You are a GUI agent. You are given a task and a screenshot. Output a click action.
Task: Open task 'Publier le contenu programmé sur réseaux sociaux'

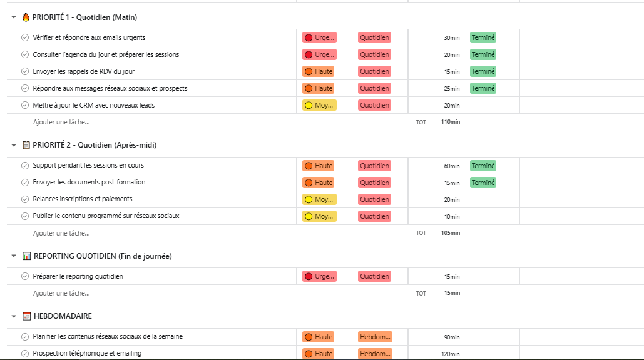pos(106,216)
